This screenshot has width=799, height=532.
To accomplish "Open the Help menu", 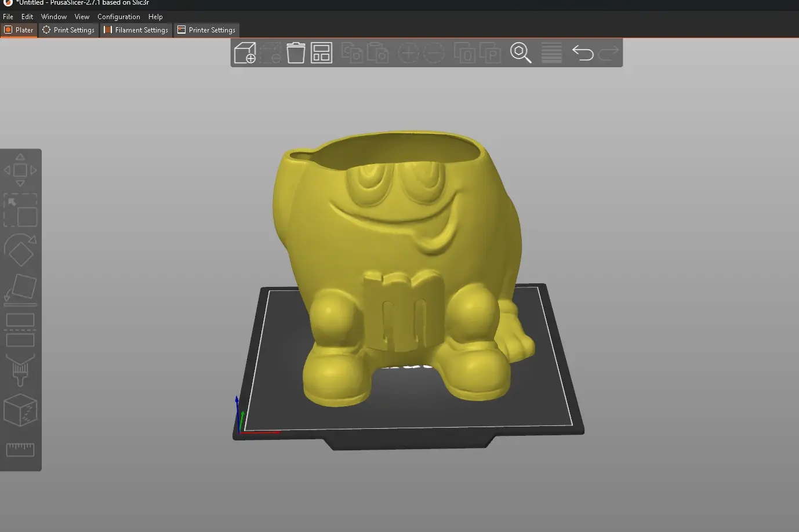I will click(x=155, y=17).
